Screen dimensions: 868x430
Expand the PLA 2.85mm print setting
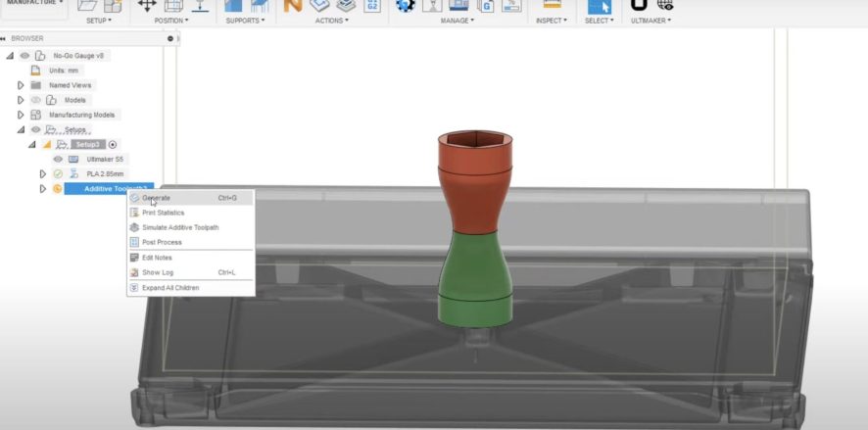coord(43,173)
